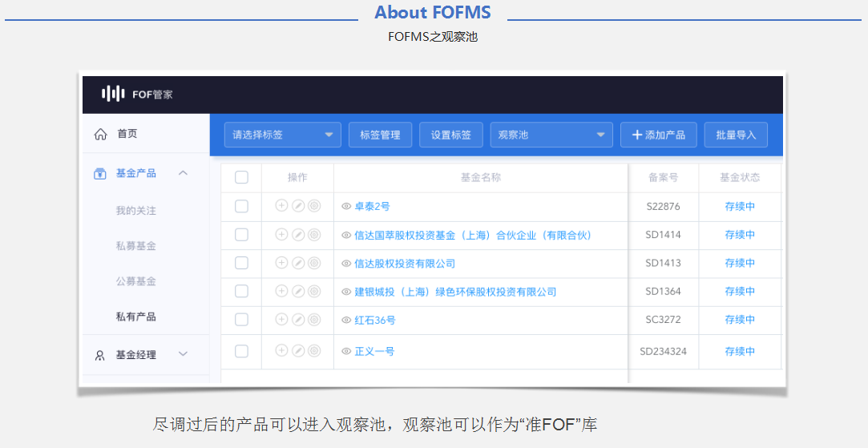Click record number S22876
Image resolution: width=868 pixels, height=448 pixels.
(663, 207)
